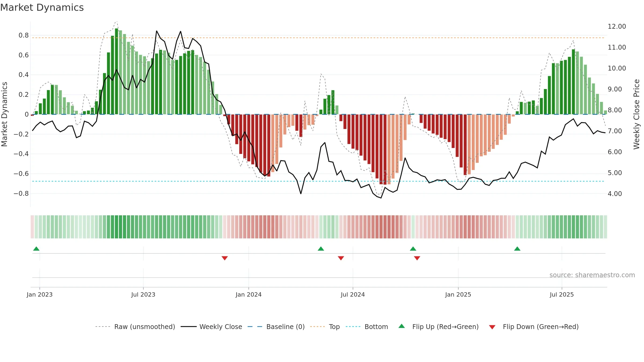Viewport: 644px width, 362px height.
Task: Click the 7.00 price tick label
Action: tap(615, 131)
